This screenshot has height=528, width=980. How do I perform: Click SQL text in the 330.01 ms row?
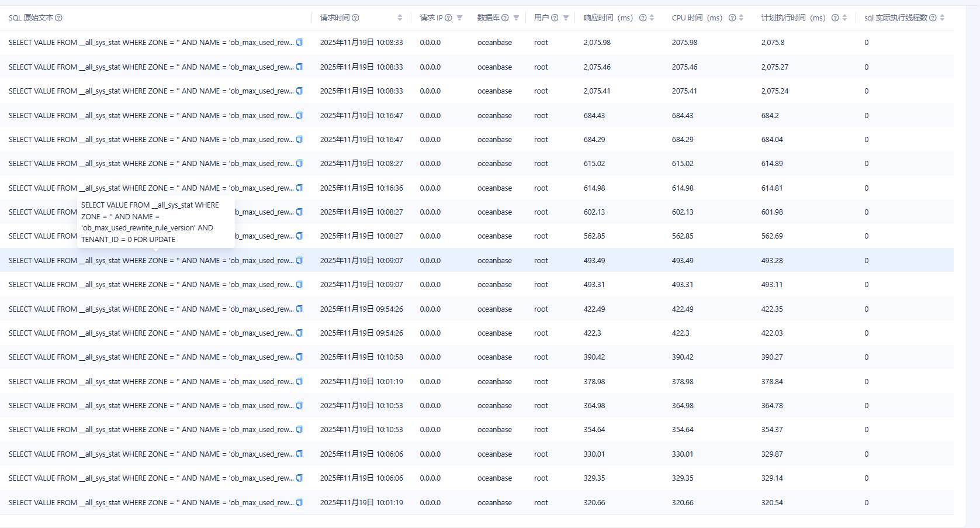pyautogui.click(x=151, y=454)
